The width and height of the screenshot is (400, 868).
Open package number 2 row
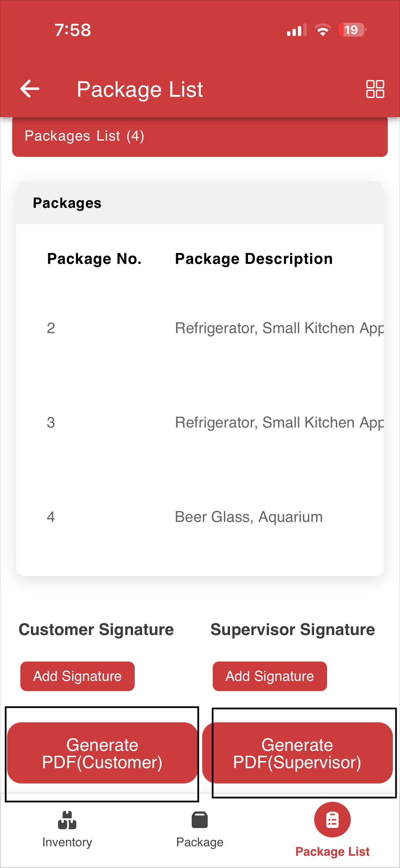(x=200, y=328)
